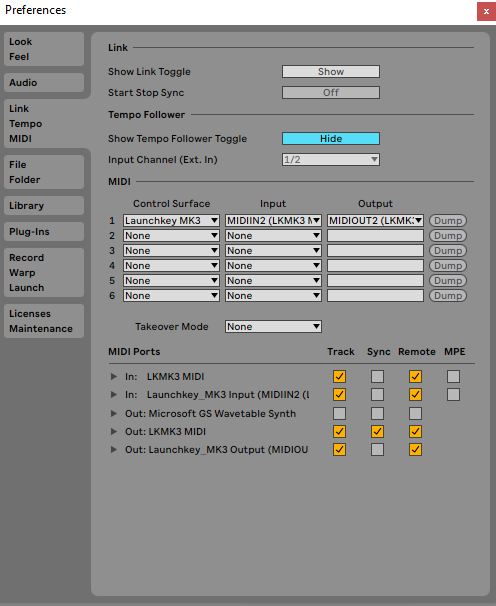Open Control Surface dropdown in row 3

click(x=171, y=251)
